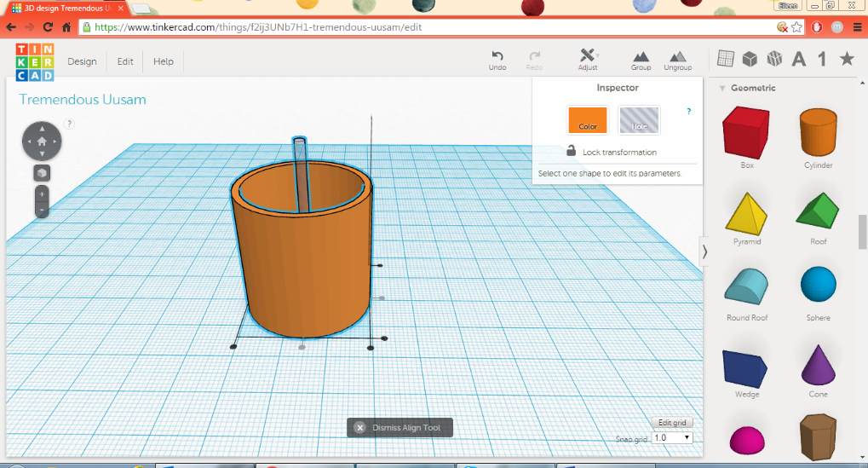Open the Edit menu
The image size is (868, 468).
[125, 61]
